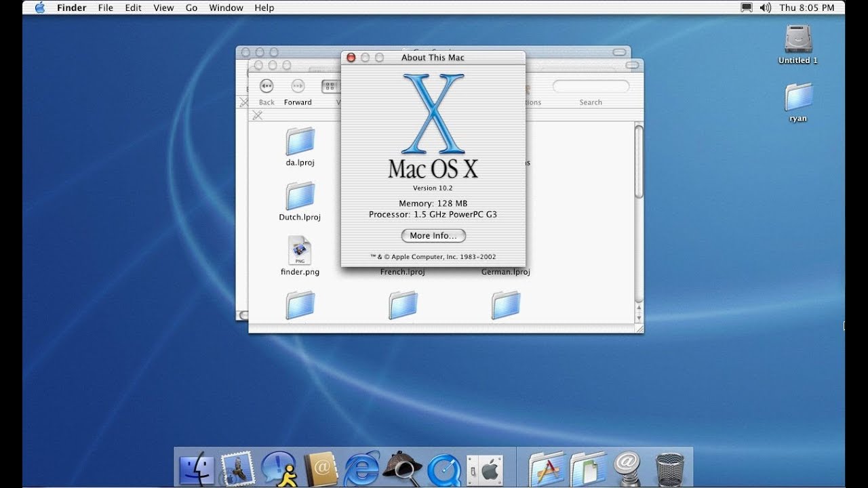Open the Apple menu
Image resolution: width=868 pixels, height=488 pixels.
coord(39,7)
